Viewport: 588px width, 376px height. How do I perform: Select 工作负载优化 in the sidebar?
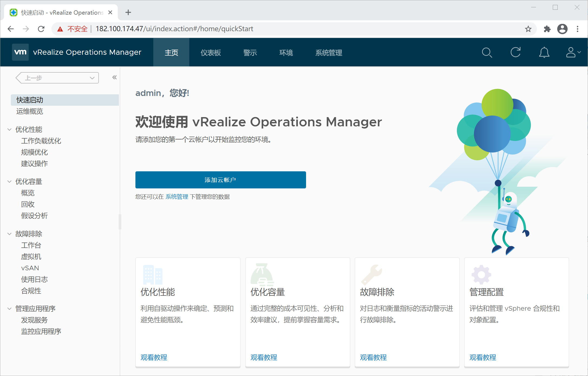(41, 141)
